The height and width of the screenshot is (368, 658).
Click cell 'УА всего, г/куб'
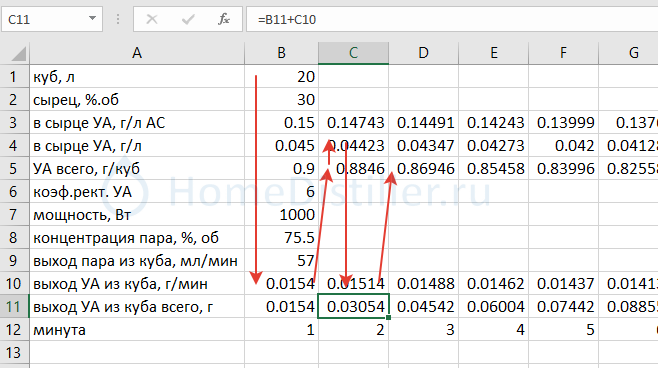point(137,169)
